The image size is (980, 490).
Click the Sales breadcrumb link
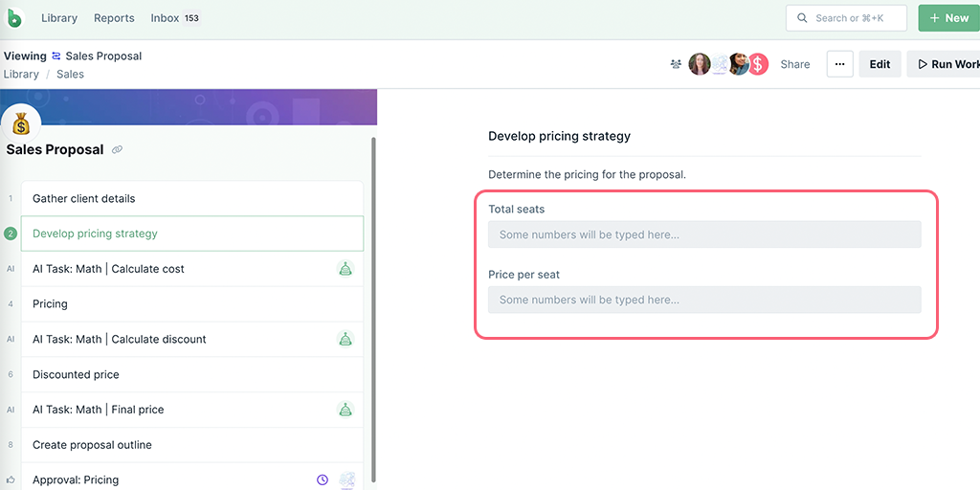click(70, 74)
